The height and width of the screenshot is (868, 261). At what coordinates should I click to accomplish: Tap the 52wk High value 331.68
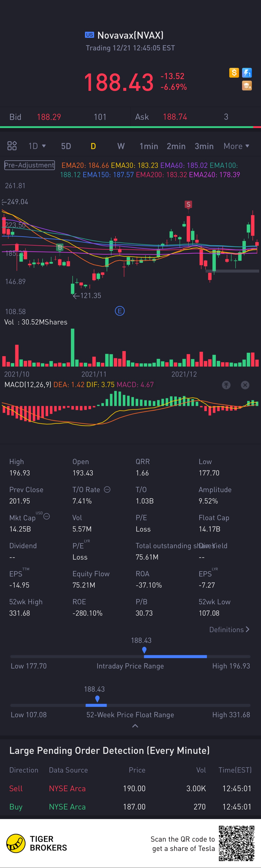(19, 613)
